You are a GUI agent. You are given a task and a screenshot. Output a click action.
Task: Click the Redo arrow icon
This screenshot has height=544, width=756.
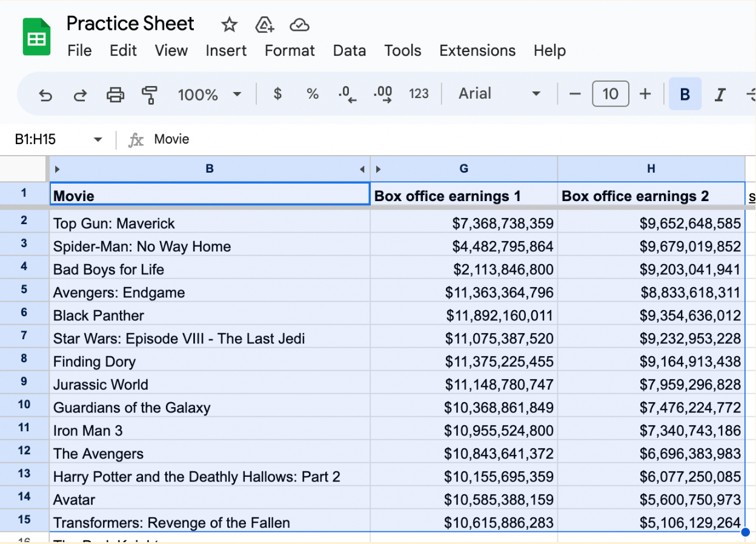pyautogui.click(x=80, y=95)
